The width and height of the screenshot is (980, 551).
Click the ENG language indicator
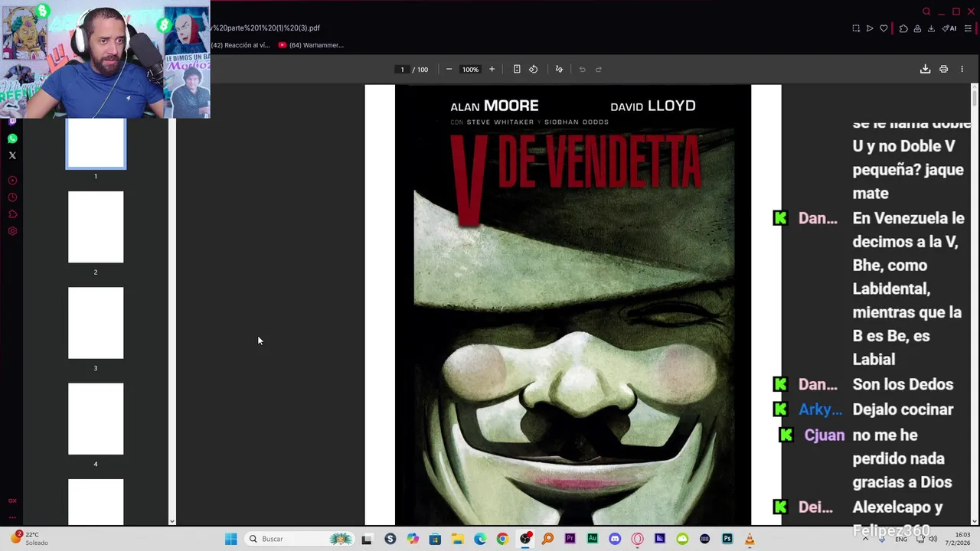click(x=901, y=539)
